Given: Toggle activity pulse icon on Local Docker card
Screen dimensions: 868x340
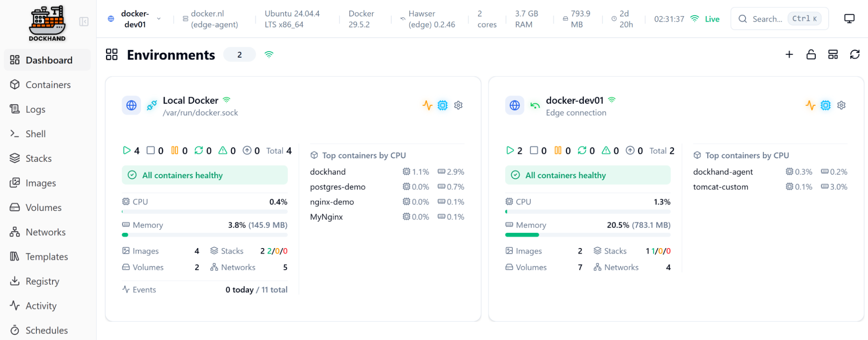Looking at the screenshot, I should click(428, 105).
